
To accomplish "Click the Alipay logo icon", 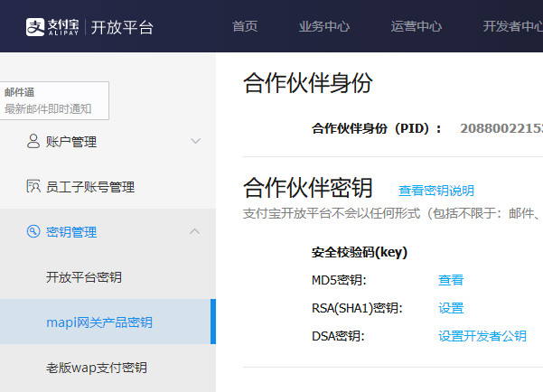I will [x=34, y=26].
